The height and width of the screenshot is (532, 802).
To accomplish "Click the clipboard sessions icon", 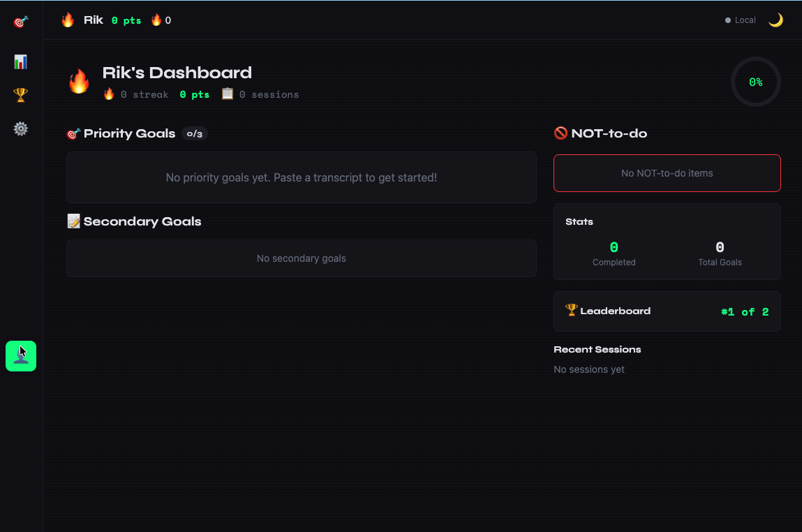I will tap(228, 94).
